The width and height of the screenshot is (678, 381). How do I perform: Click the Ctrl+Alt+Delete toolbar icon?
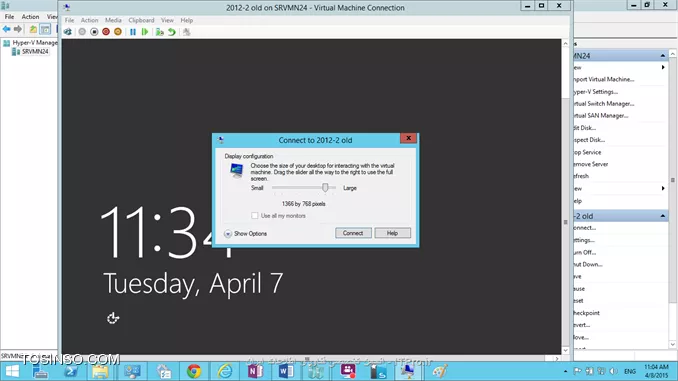click(68, 32)
